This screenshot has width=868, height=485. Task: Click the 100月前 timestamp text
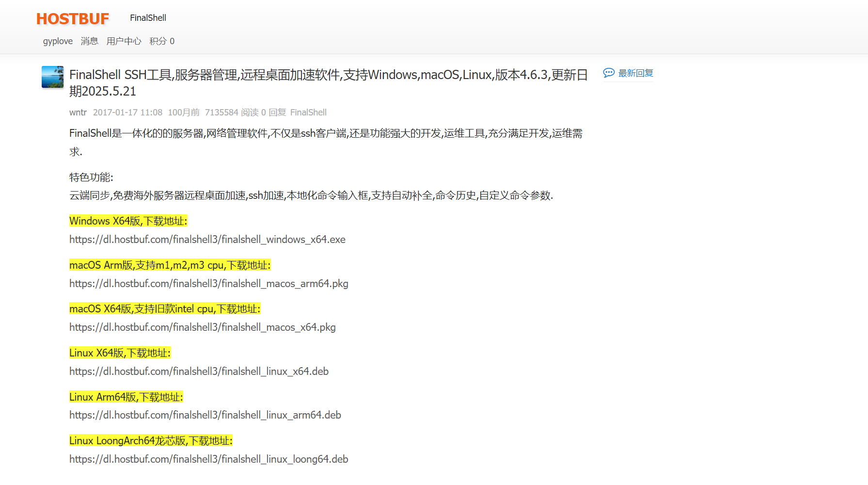click(x=184, y=113)
